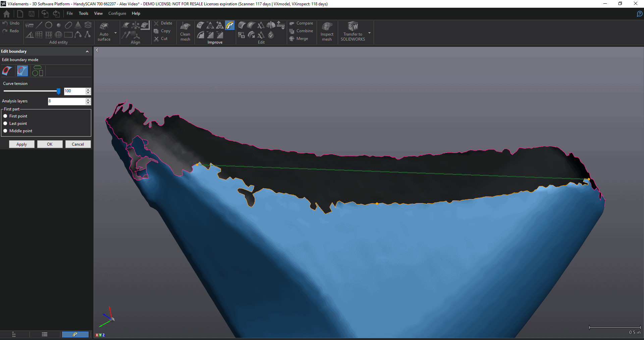
Task: Open the Tools menu
Action: (x=84, y=13)
